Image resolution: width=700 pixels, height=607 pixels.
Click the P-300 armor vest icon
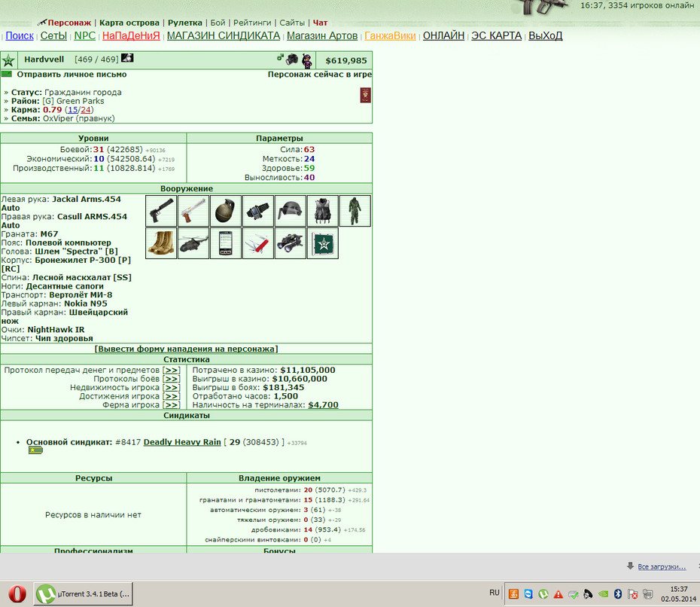[323, 211]
